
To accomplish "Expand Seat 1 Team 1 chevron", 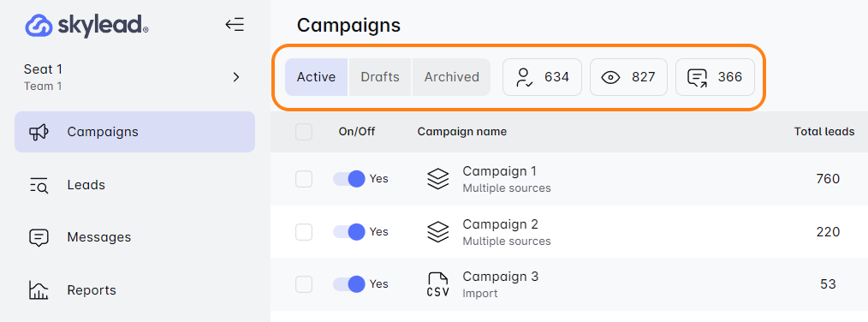I will point(236,77).
